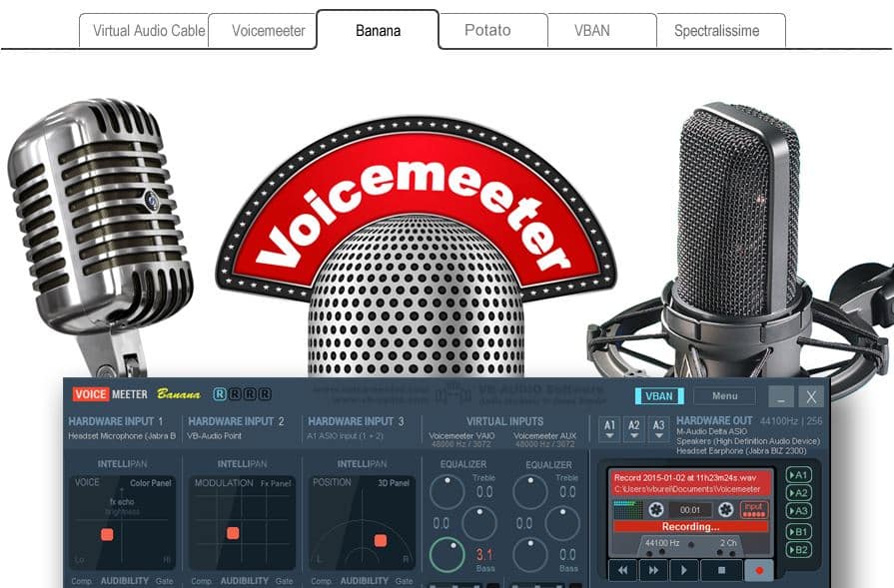The image size is (894, 588).
Task: Select device for Hardware Input 3
Action: (x=356, y=421)
